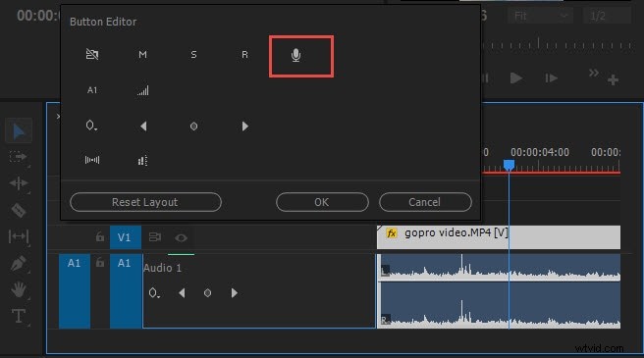
Task: Open the Button Editor plus icon
Action: 614,79
